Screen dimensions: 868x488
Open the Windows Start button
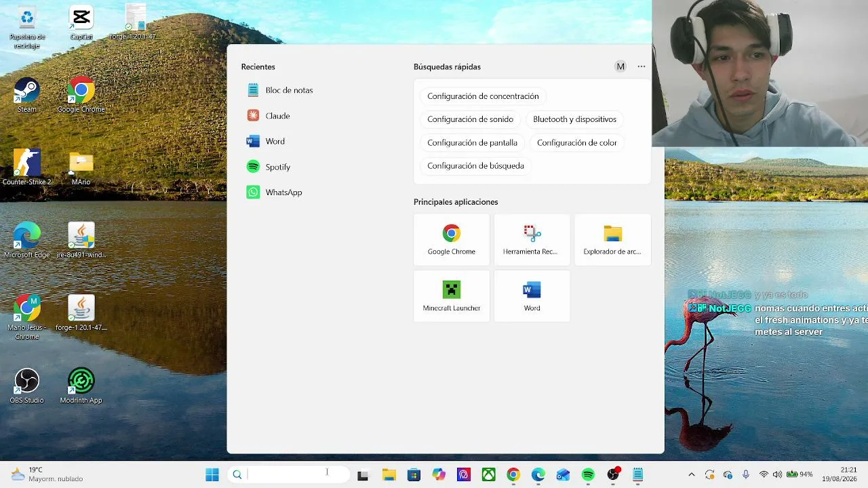[x=212, y=474]
